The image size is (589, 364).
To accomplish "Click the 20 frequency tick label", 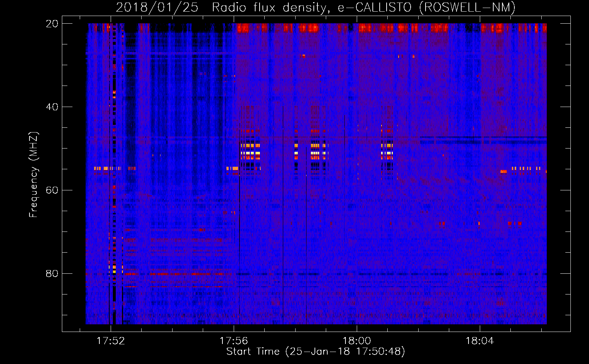I will (x=52, y=24).
